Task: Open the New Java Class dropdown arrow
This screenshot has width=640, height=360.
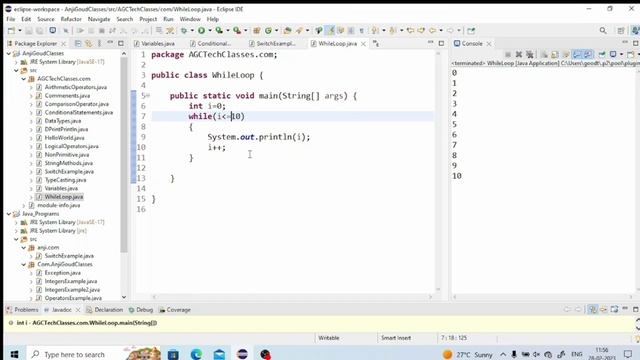Action: [276, 31]
